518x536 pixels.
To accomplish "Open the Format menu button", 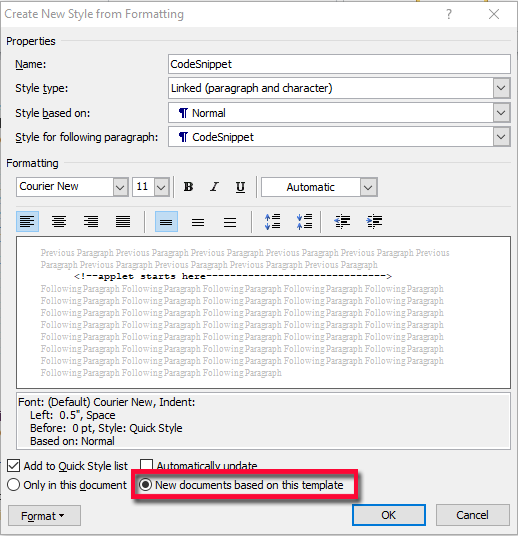I will click(44, 515).
